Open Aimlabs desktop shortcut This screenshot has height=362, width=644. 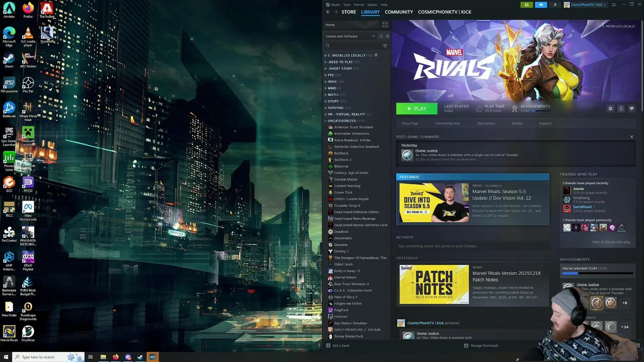click(9, 10)
